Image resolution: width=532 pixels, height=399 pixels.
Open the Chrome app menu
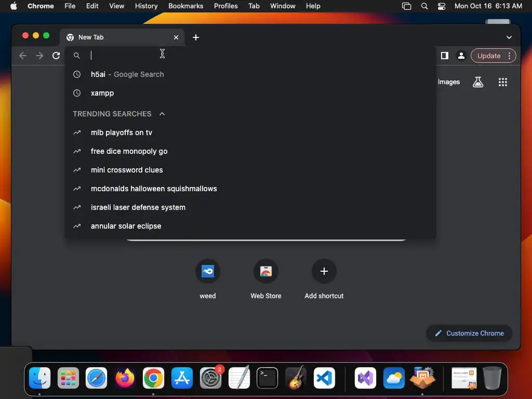41,6
